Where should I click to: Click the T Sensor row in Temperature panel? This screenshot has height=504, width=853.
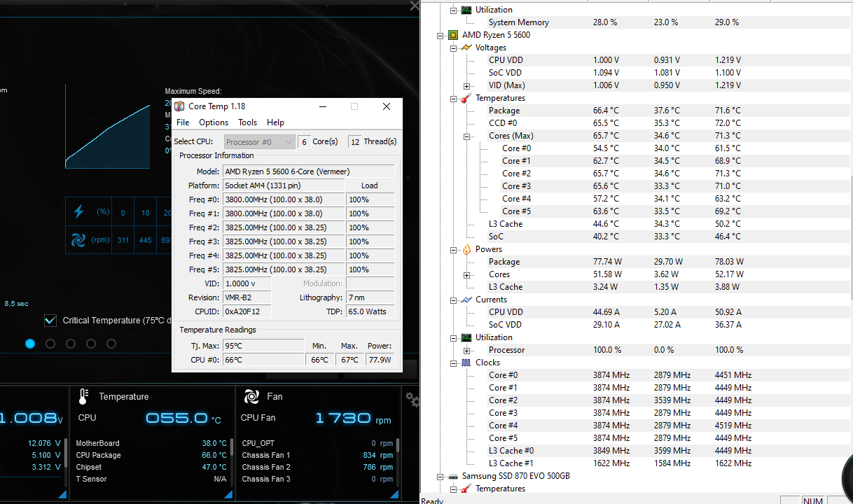pyautogui.click(x=152, y=479)
